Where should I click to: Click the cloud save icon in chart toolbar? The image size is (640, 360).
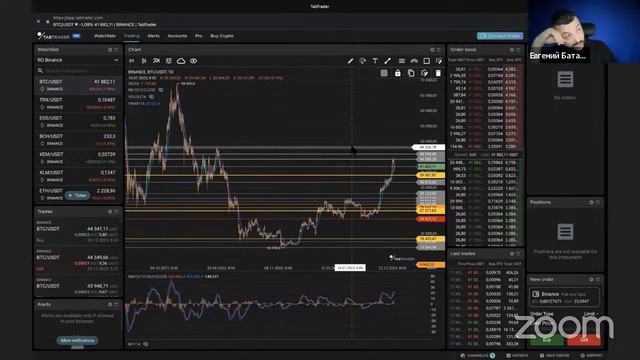pyautogui.click(x=181, y=61)
